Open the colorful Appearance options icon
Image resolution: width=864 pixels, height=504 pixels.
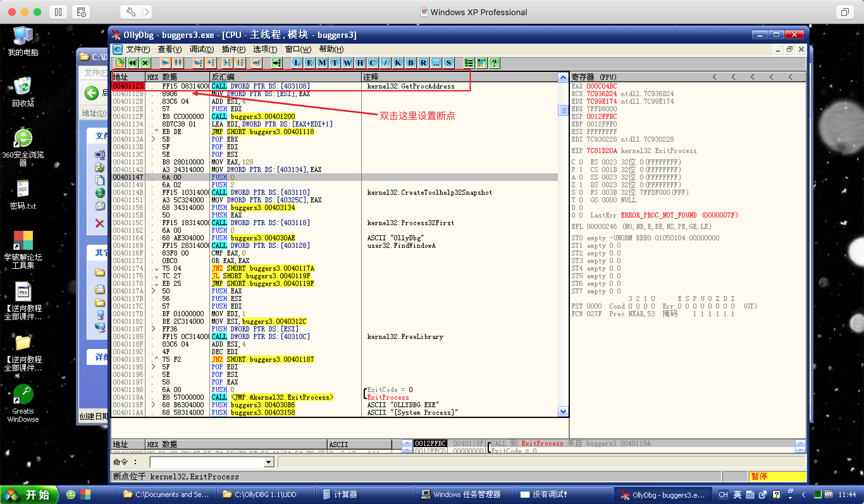[481, 63]
